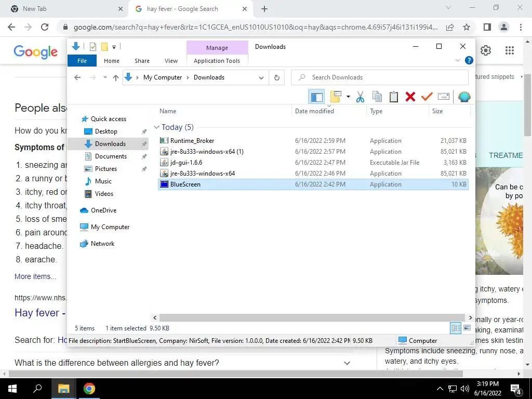Switch to details view layout icon
Viewport: 532px width, 399px height.
pyautogui.click(x=456, y=328)
